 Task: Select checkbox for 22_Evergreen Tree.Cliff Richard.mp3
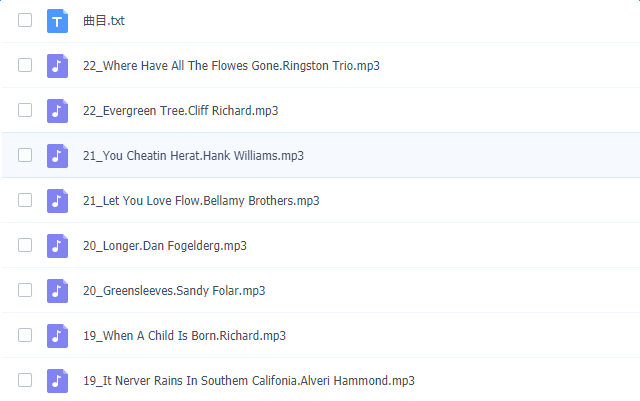pyautogui.click(x=25, y=110)
